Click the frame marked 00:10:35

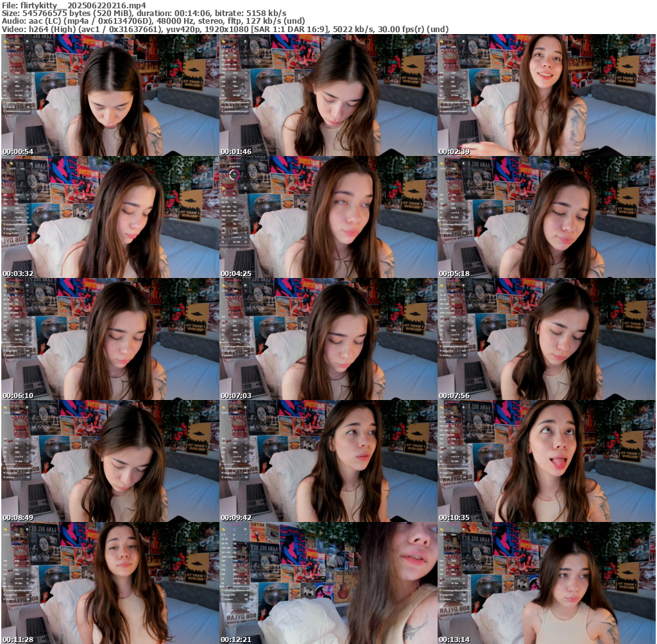click(x=547, y=461)
